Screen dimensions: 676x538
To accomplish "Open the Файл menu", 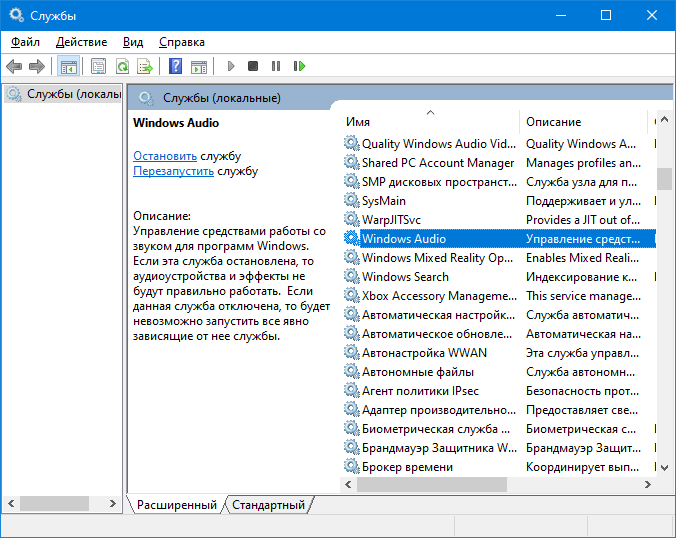I will (25, 42).
